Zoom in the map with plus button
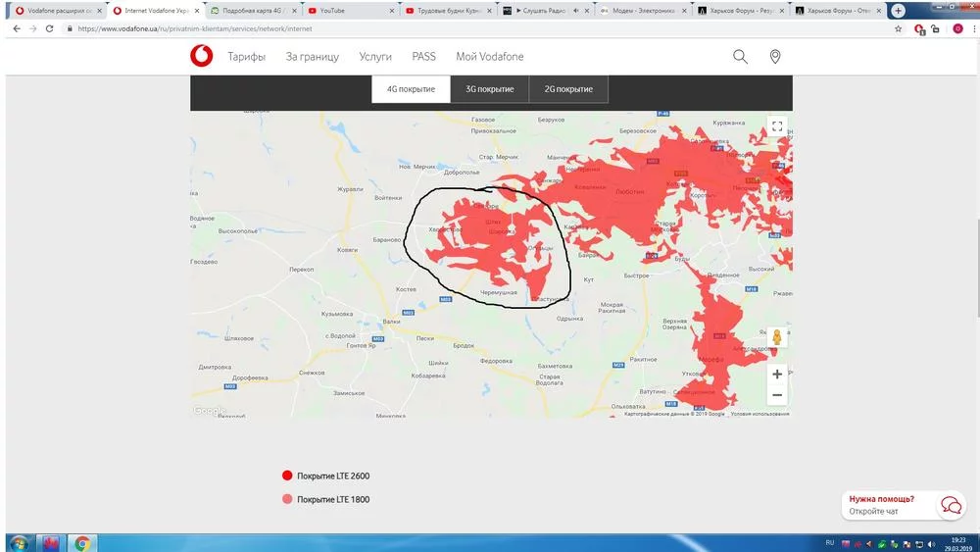Image resolution: width=980 pixels, height=552 pixels. [777, 374]
